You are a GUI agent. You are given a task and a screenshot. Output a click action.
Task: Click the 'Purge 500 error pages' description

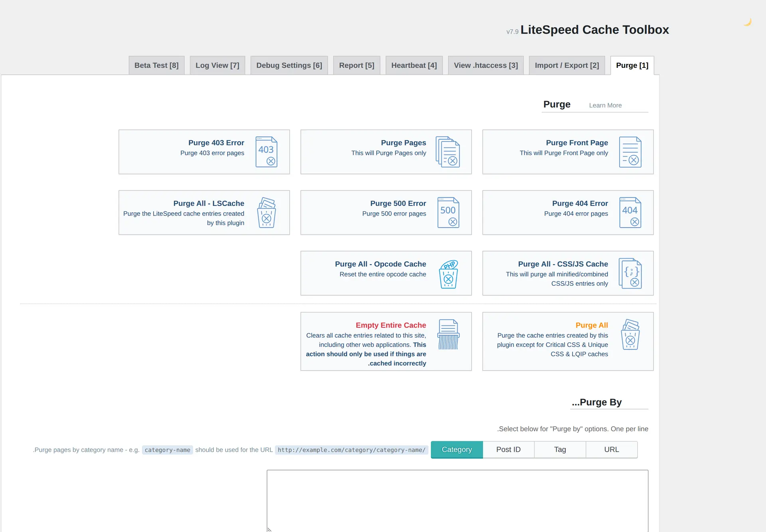click(x=394, y=214)
